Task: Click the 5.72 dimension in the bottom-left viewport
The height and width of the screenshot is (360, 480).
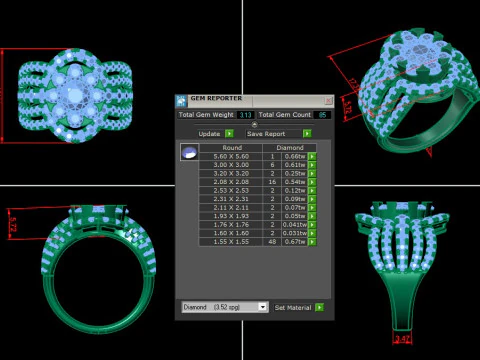Action: (x=13, y=224)
